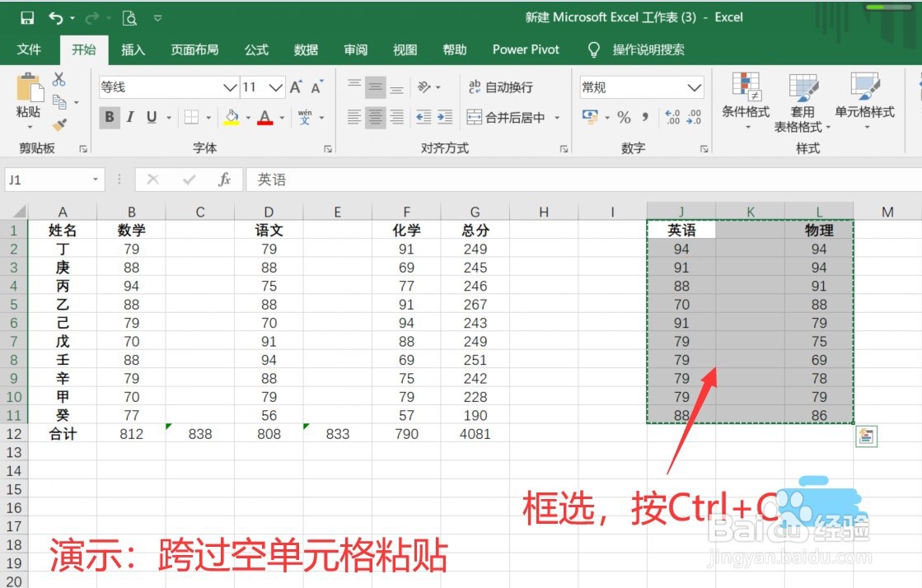Expand the fill color dropdown arrow
Image resolution: width=922 pixels, height=588 pixels.
click(249, 117)
